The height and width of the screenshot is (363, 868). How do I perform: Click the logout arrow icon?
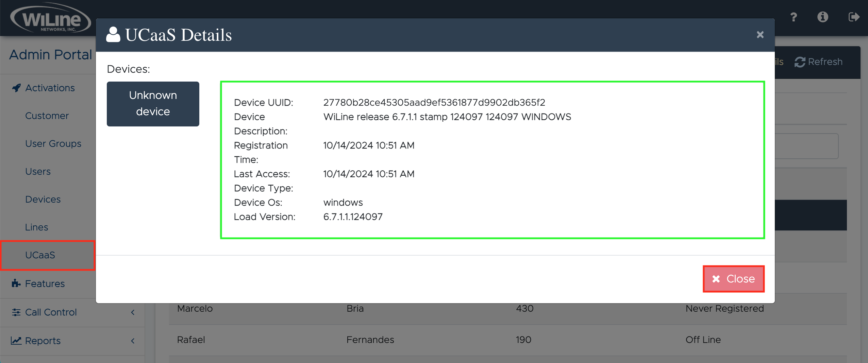click(x=853, y=17)
